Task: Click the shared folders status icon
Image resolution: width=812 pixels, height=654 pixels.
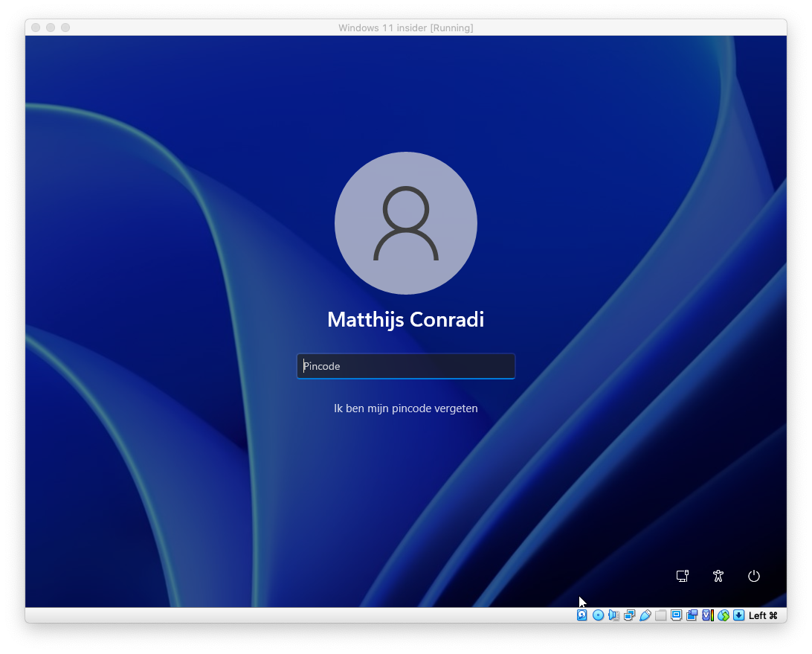Action: click(660, 615)
